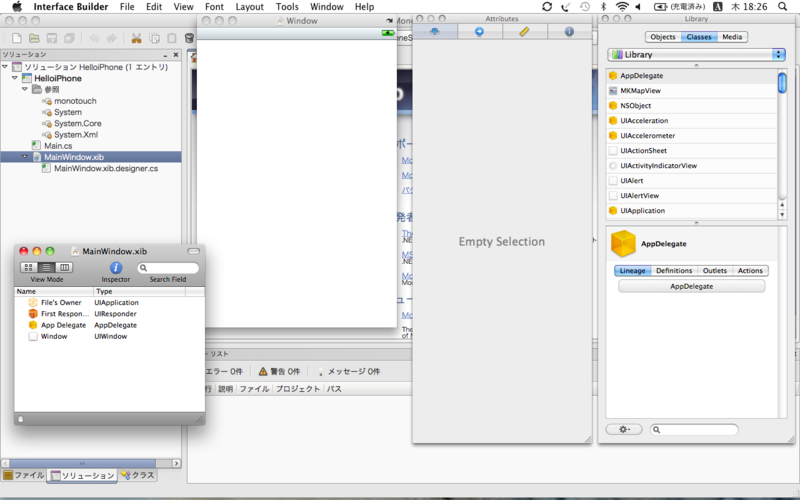Click the Copy toolbar icon
Screen dimensions: 800x500
pyautogui.click(x=154, y=38)
